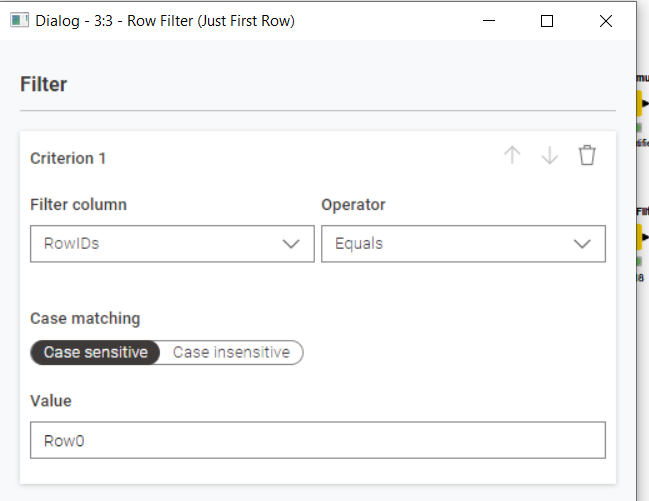Image resolution: width=649 pixels, height=501 pixels.
Task: Open the Filter column dropdown showing RowIDs
Action: click(172, 243)
